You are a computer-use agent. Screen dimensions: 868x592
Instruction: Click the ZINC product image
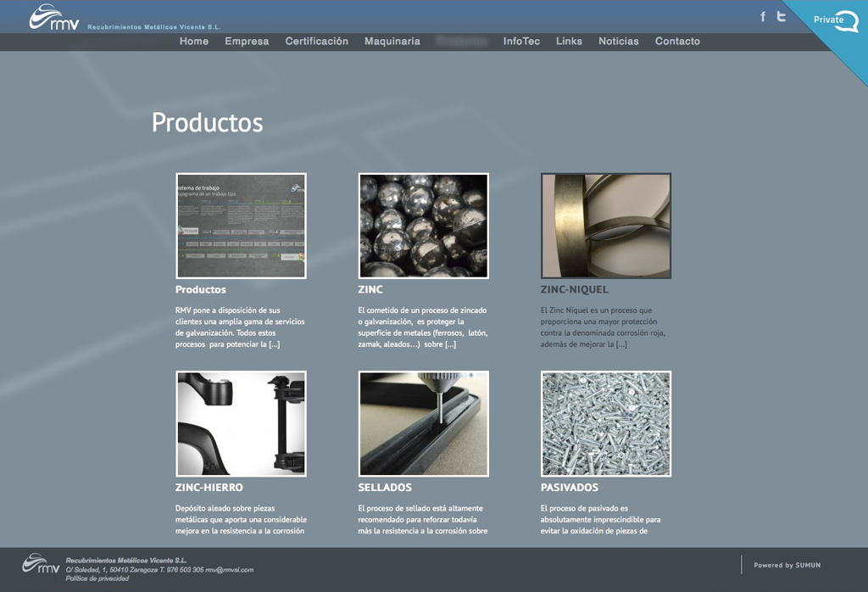[423, 226]
